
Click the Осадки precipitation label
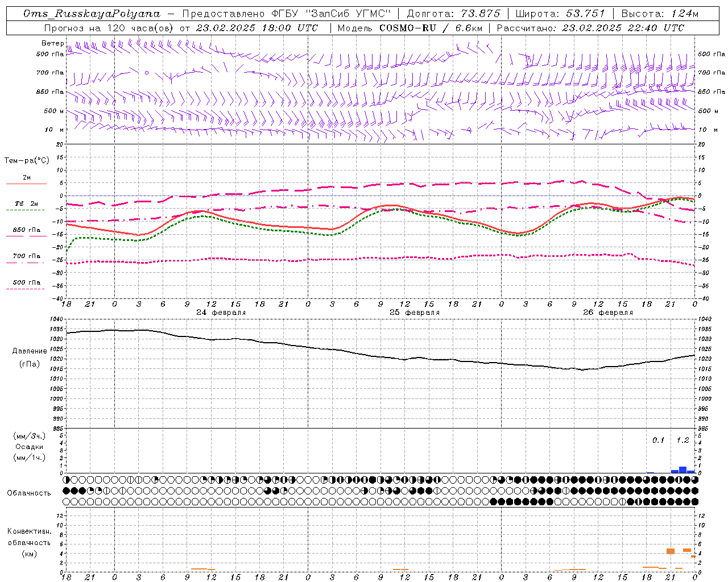pos(30,447)
